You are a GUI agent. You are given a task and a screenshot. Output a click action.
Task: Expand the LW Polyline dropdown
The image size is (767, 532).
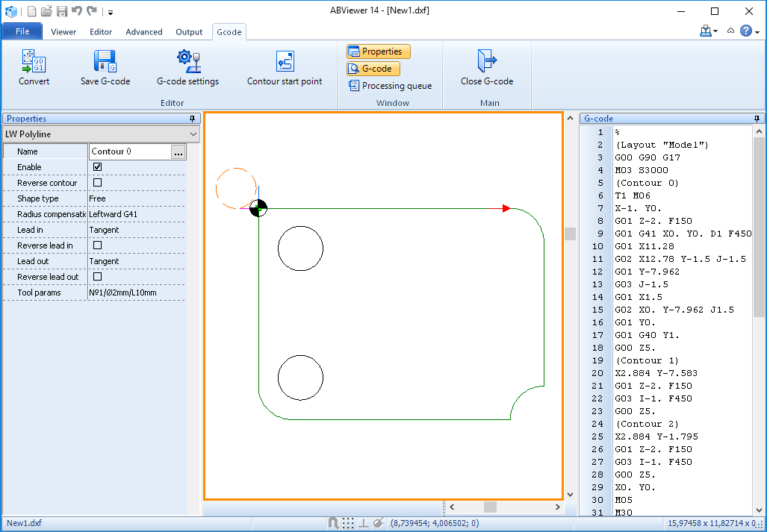(x=193, y=134)
